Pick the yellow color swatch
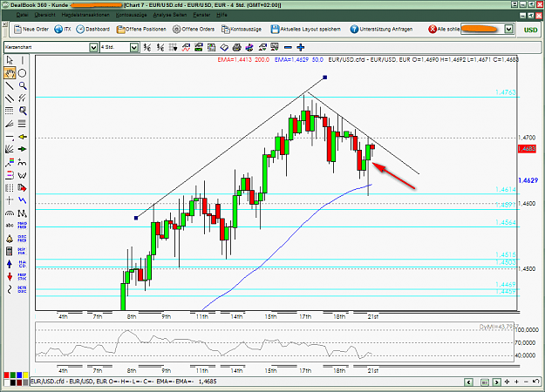Viewport: 545px width, 392px height. (x=25, y=375)
